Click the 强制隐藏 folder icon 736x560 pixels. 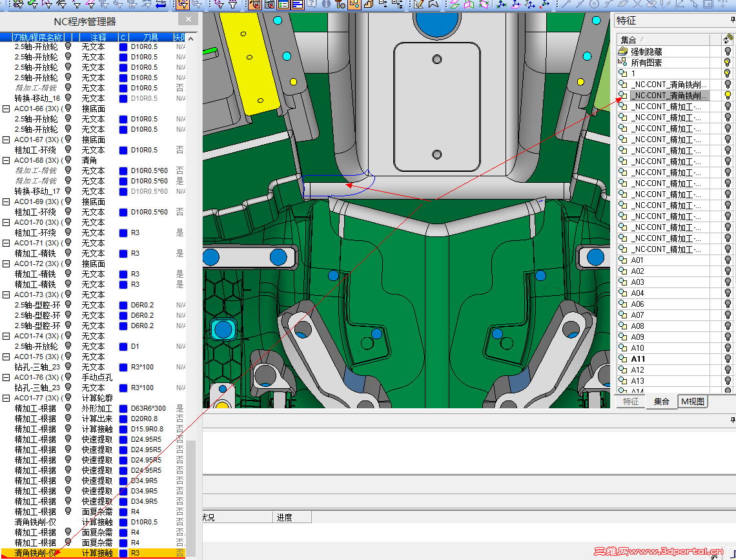[623, 51]
